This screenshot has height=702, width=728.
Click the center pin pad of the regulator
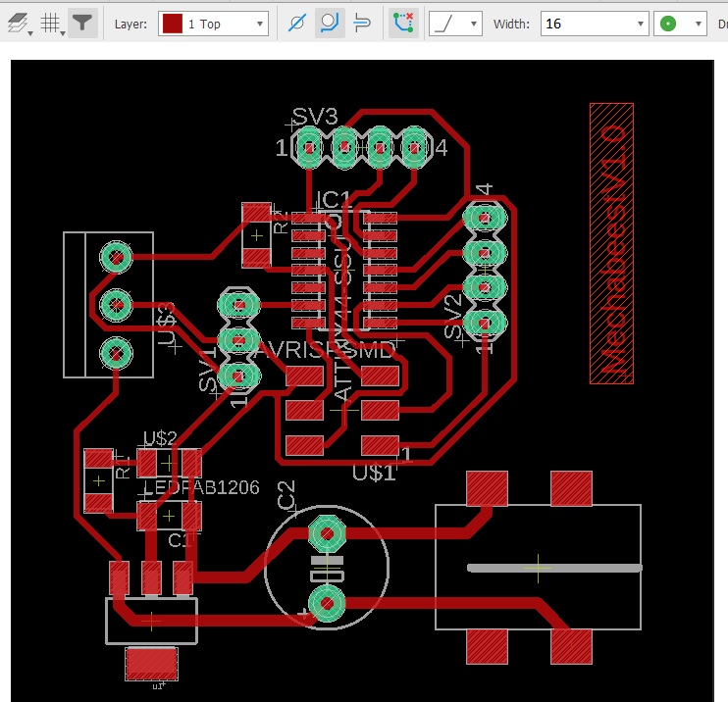click(x=151, y=578)
